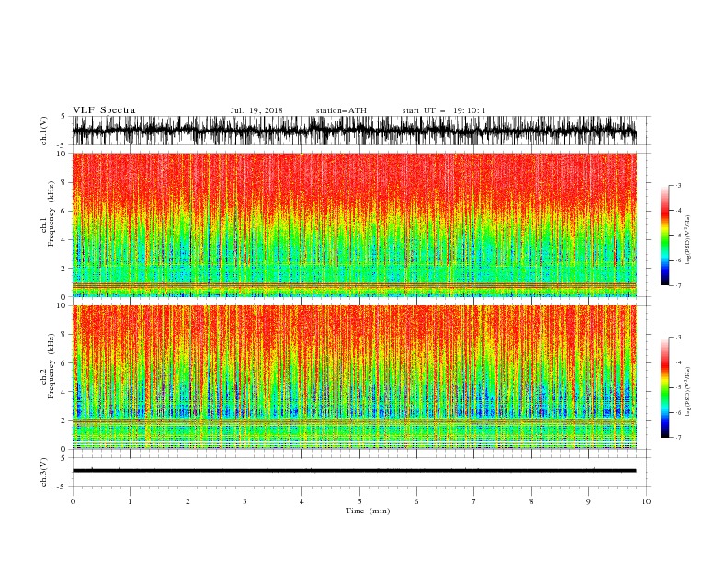Click the ch.2 spectrogram plot
This screenshot has height=563, width=728.
(354, 377)
